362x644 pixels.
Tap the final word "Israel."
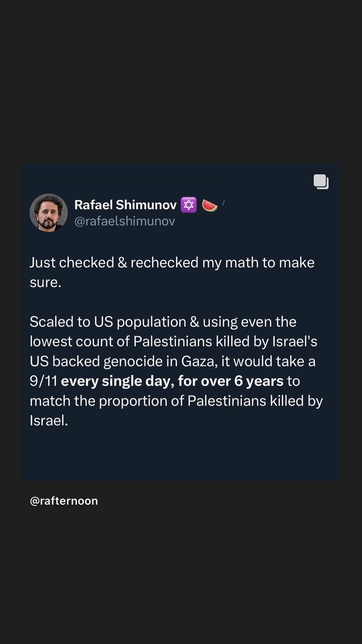(49, 421)
